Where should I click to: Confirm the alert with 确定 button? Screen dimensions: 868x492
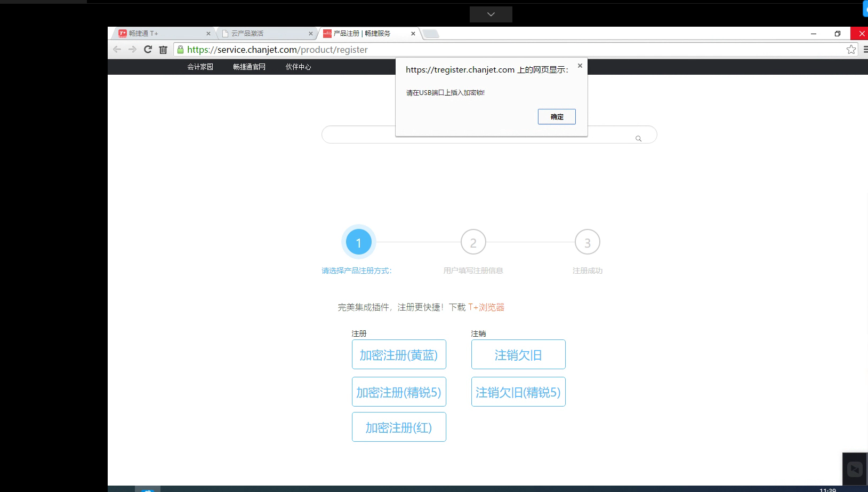[557, 117]
